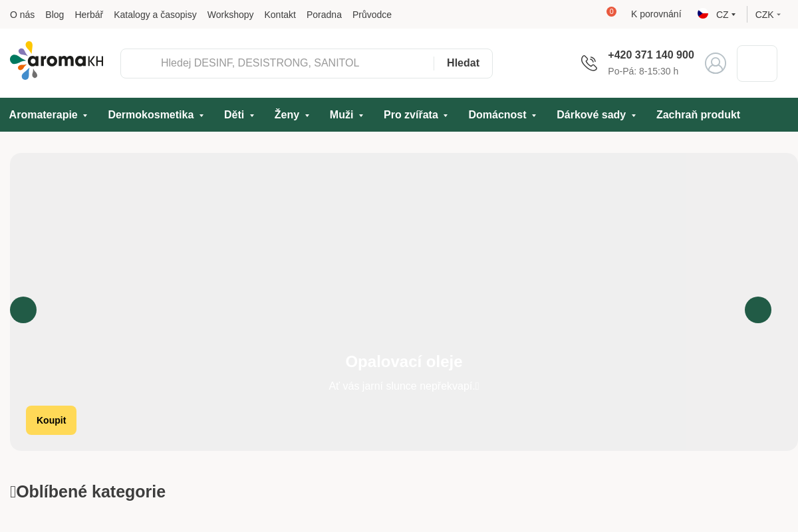Open the K porovnání link
This screenshot has width=798, height=532.
[x=656, y=14]
